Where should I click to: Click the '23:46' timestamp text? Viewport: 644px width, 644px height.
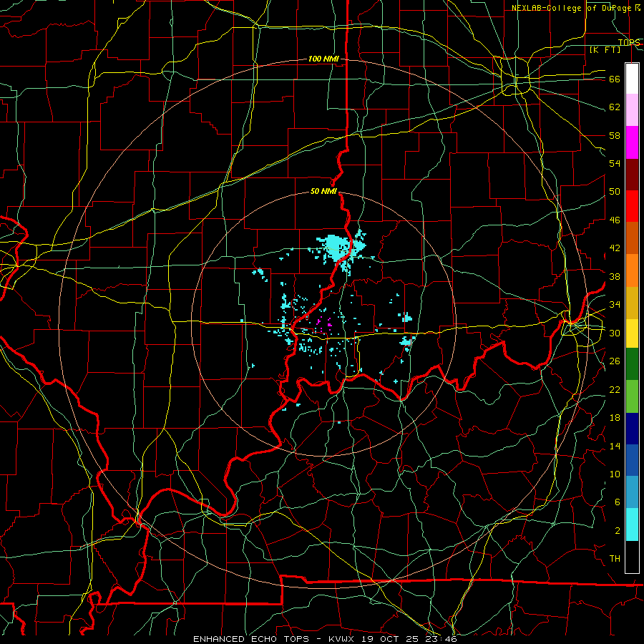click(x=443, y=639)
